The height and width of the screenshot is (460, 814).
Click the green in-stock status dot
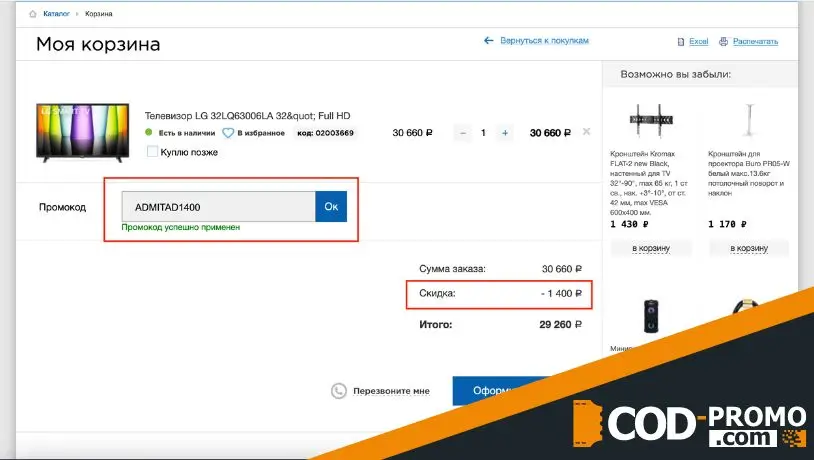click(x=148, y=132)
